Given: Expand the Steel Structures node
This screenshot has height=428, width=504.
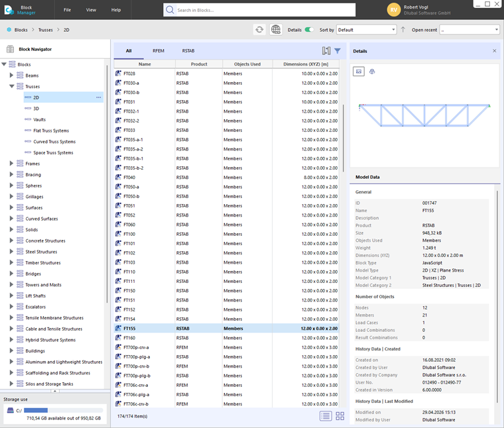Looking at the screenshot, I should coord(11,251).
